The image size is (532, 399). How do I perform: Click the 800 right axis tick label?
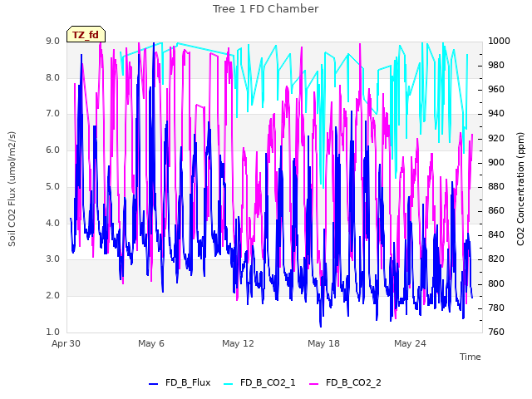pyautogui.click(x=496, y=283)
